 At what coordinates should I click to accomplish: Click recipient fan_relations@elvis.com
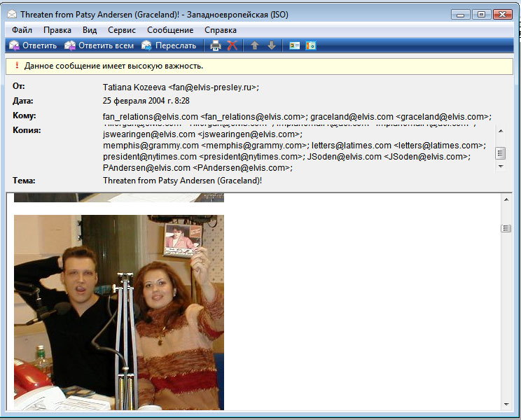tap(205, 117)
